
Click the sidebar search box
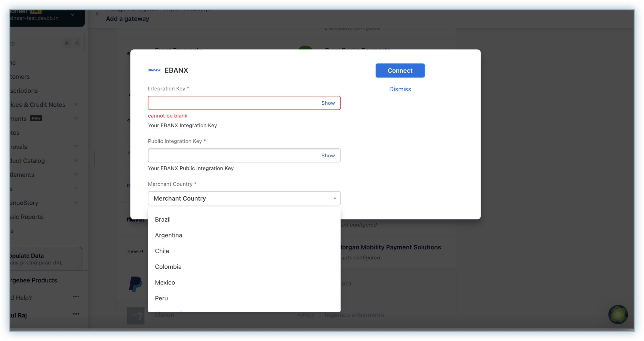pyautogui.click(x=47, y=43)
